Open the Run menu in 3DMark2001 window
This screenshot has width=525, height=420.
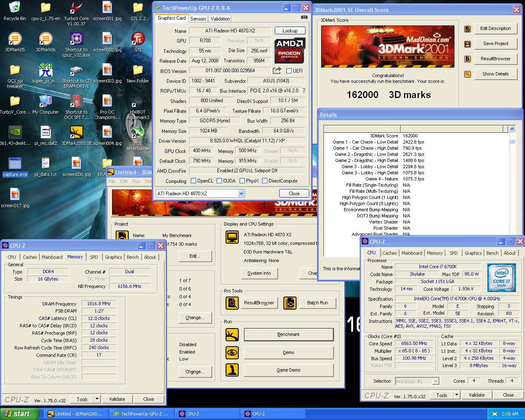[x=137, y=181]
